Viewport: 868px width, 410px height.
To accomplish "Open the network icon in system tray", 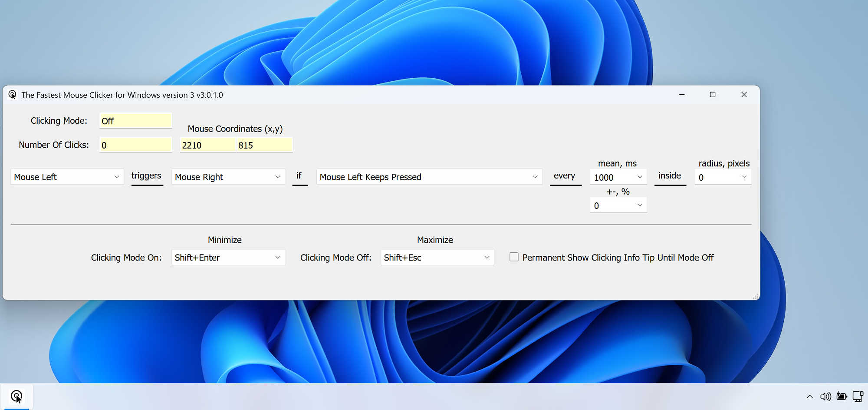I will [857, 396].
